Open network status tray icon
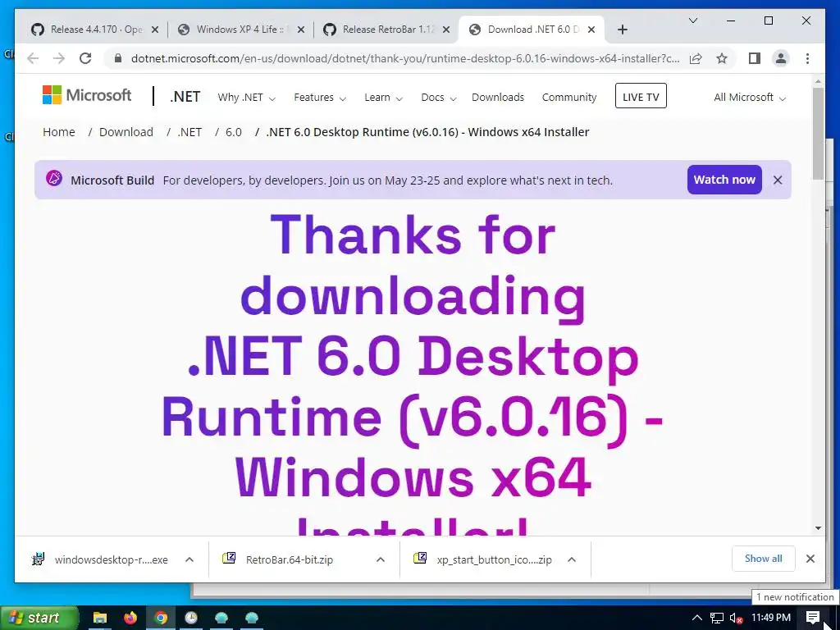Image resolution: width=840 pixels, height=630 pixels. click(716, 618)
